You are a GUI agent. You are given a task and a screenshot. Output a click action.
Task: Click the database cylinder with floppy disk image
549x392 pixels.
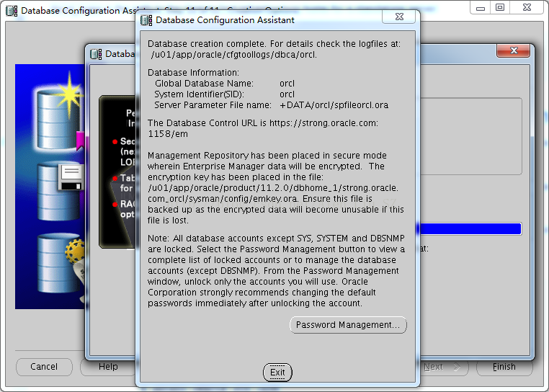coord(60,191)
